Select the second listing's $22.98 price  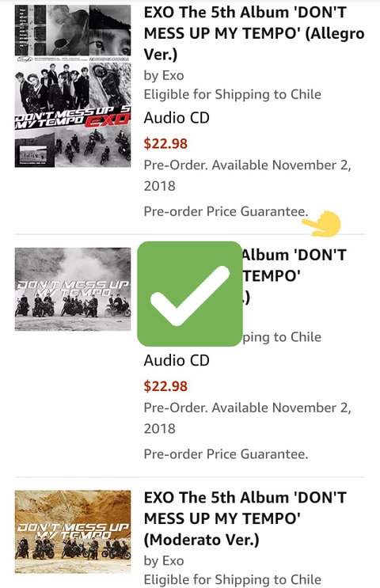(x=165, y=386)
